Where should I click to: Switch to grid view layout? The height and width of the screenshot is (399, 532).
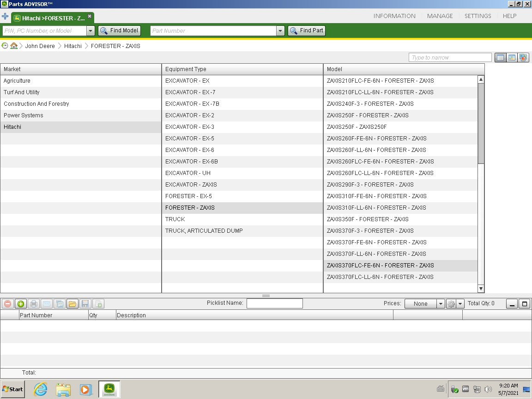[512, 58]
